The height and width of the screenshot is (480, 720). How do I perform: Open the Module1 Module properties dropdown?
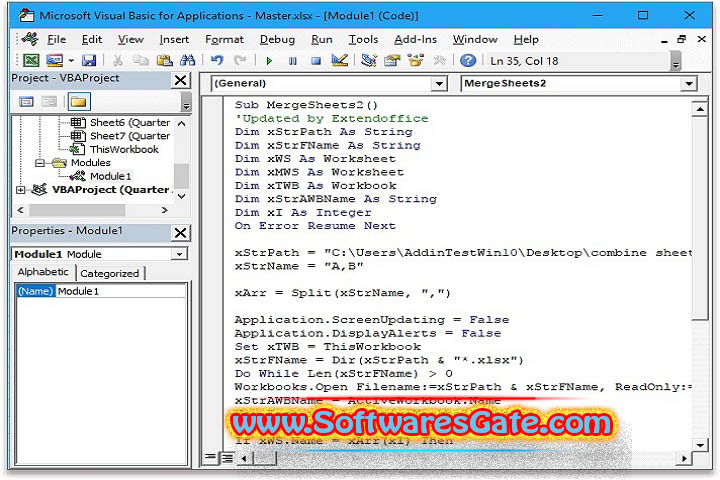pos(179,254)
